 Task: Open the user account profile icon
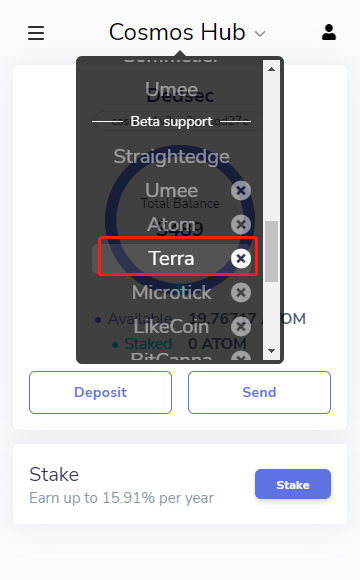pyautogui.click(x=329, y=33)
